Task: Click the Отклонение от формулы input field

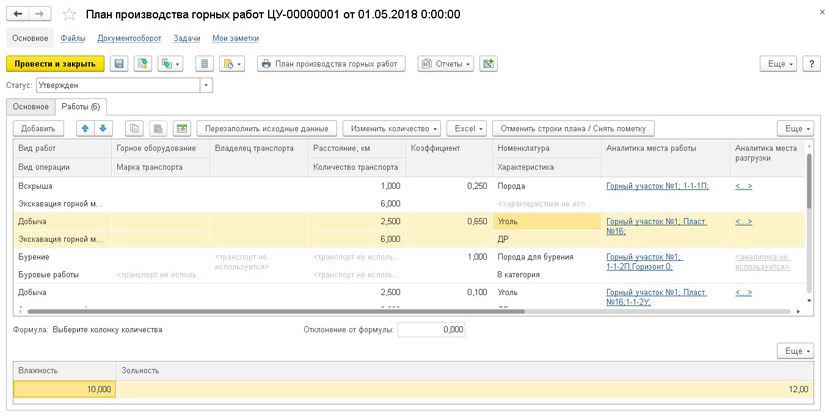Action: coord(431,330)
